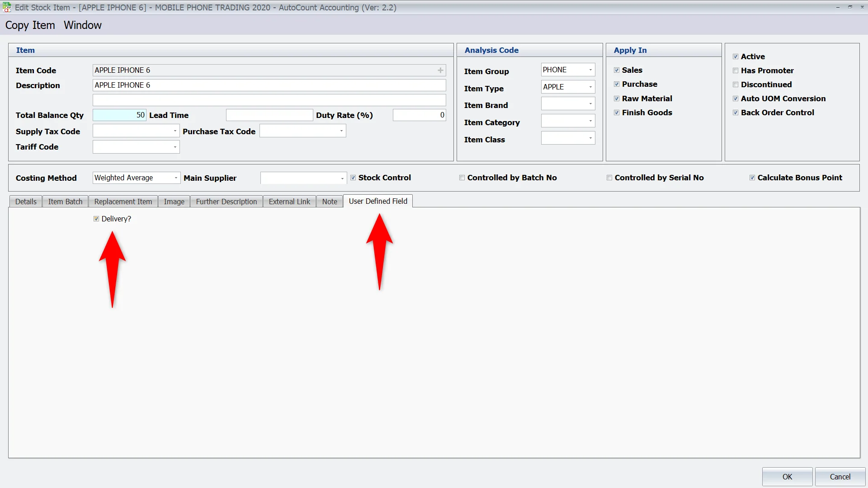Check the Discontinued option
This screenshot has width=868, height=488.
pos(736,84)
